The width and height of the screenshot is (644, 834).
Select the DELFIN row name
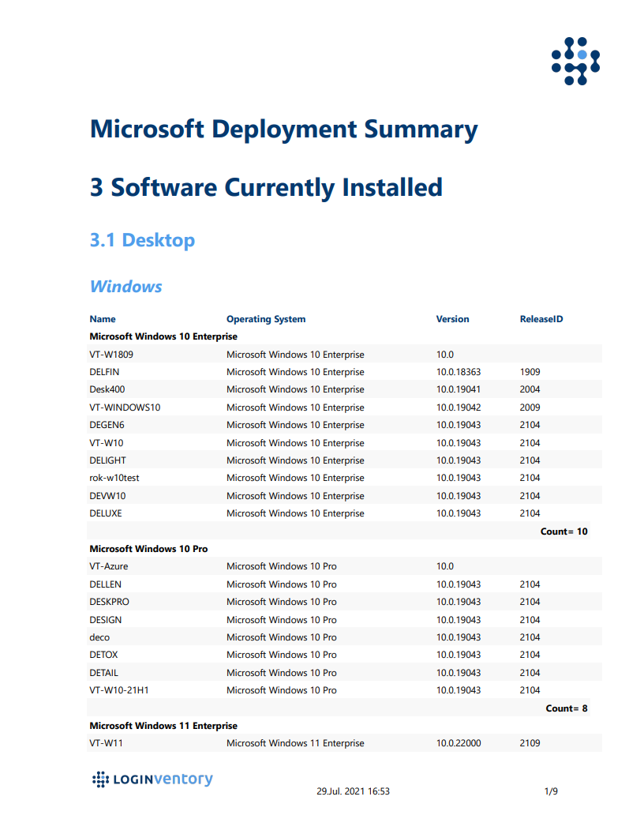[x=104, y=372]
